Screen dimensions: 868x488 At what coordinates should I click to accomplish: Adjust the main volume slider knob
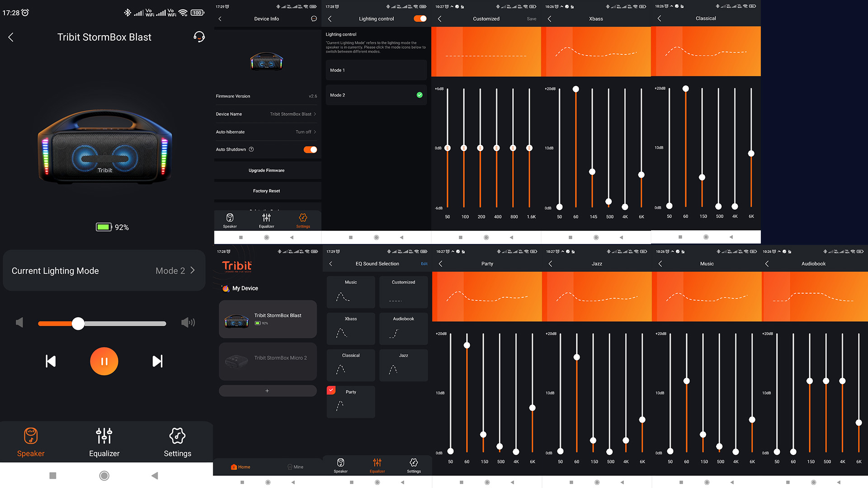[x=78, y=324]
